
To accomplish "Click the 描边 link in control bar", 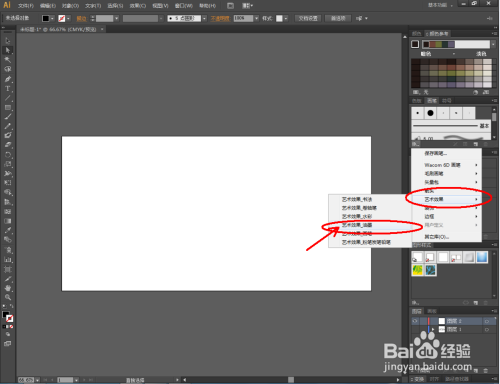I will (81, 19).
